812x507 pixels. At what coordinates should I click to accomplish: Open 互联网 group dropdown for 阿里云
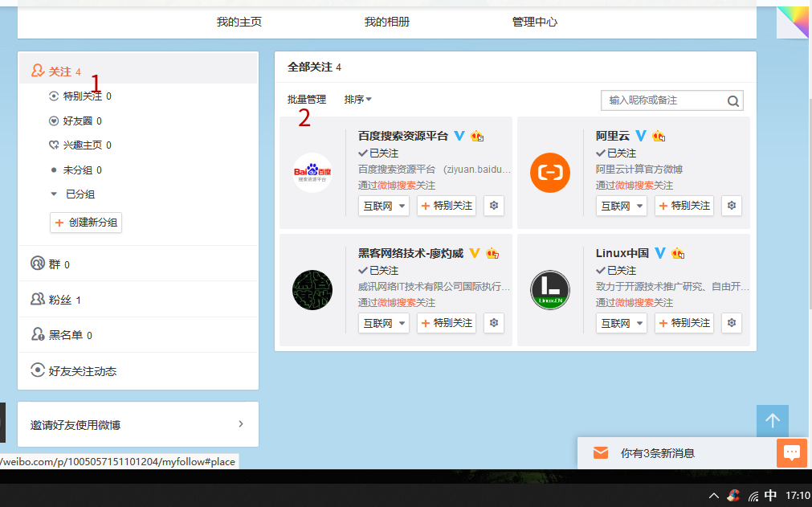(x=622, y=206)
